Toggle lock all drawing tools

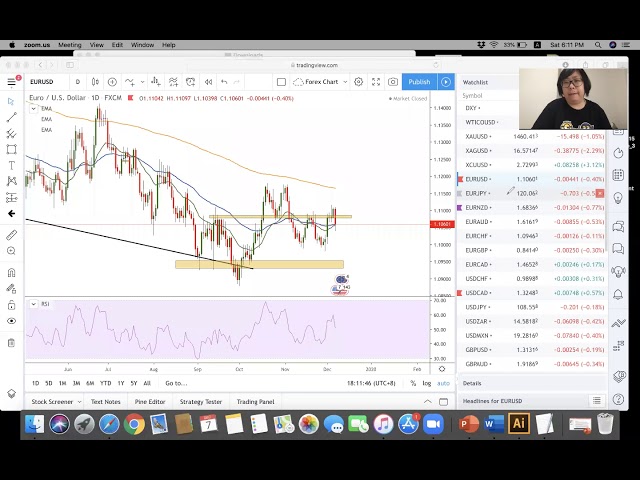pyautogui.click(x=11, y=305)
